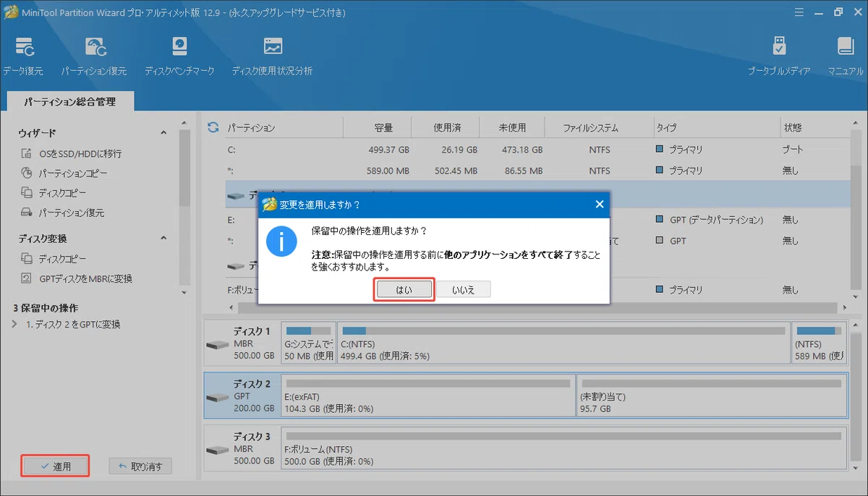Select the パーティション総合管理 tab

69,102
